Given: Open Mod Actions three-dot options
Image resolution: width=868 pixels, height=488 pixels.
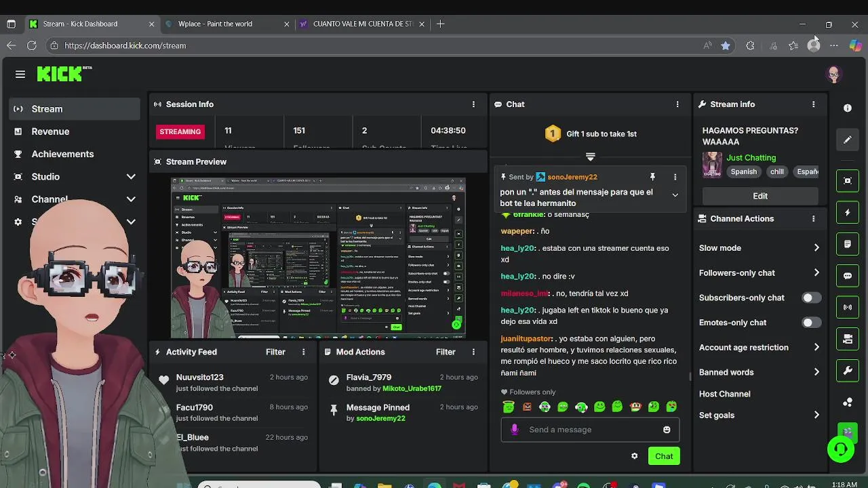Looking at the screenshot, I should [473, 352].
